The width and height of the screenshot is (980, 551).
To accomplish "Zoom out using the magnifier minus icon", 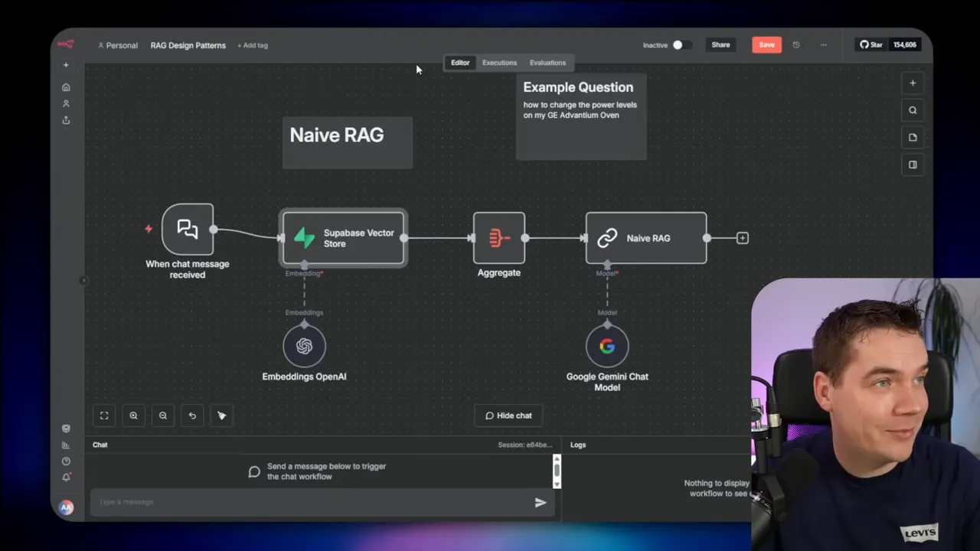I will (x=162, y=415).
